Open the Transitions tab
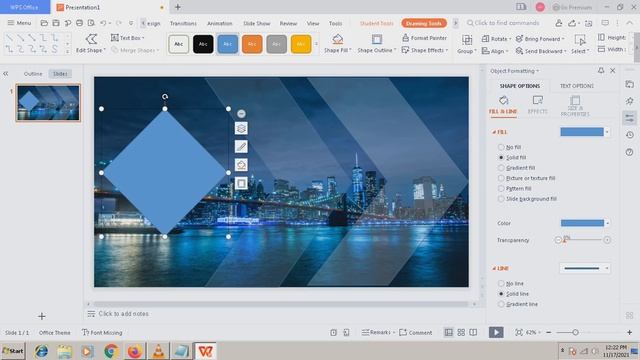 183,23
